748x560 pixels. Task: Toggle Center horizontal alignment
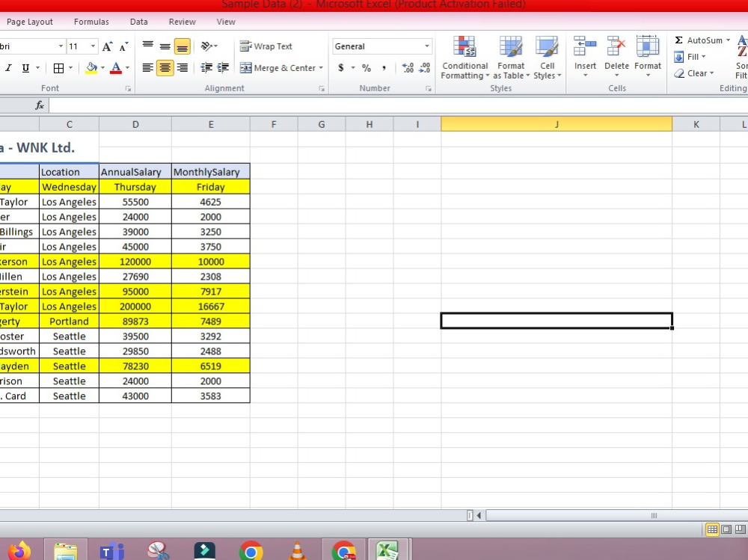click(165, 68)
